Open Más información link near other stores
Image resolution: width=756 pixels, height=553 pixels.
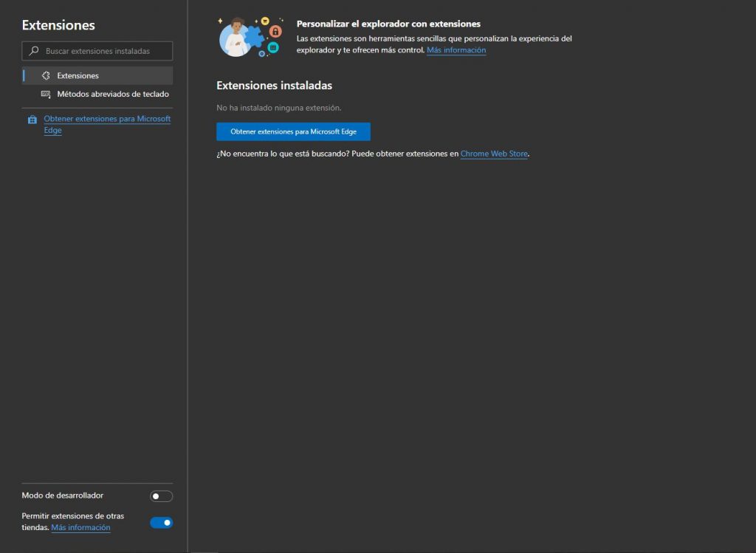[x=80, y=527]
